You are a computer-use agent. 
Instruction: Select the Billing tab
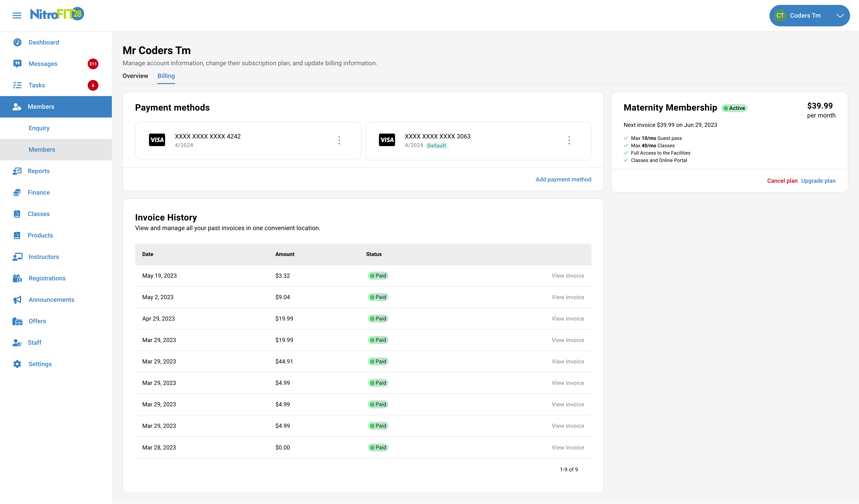tap(166, 76)
